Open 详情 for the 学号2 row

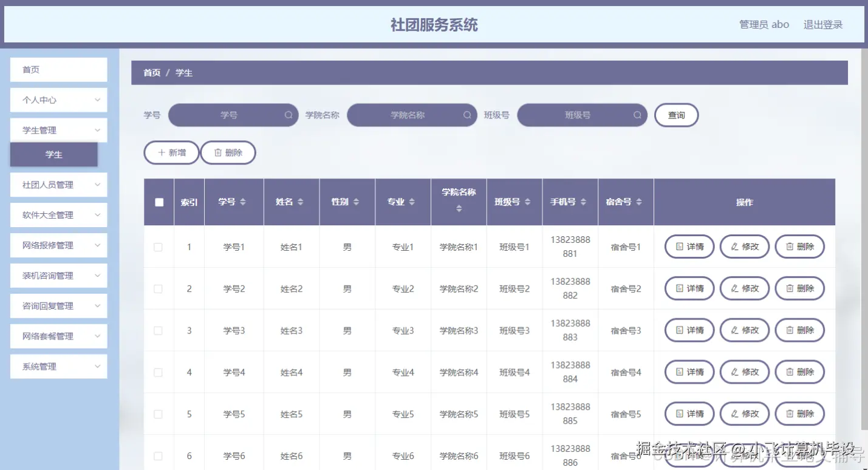(x=689, y=288)
